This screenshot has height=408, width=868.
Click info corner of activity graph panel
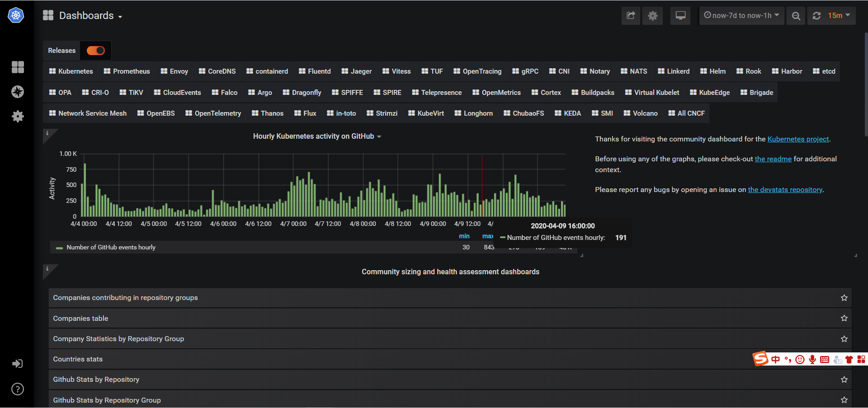(x=47, y=133)
